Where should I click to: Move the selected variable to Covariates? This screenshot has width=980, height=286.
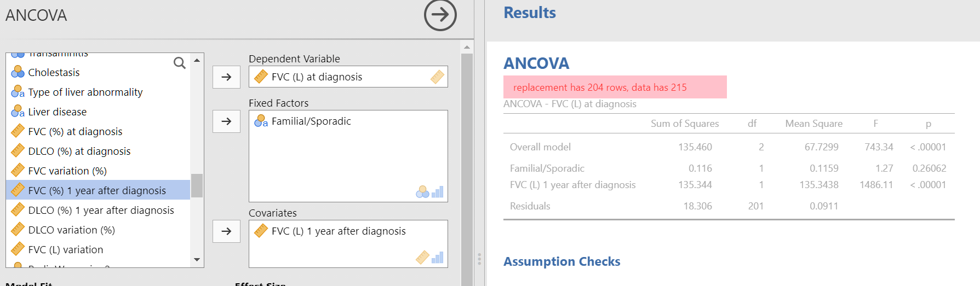[226, 231]
